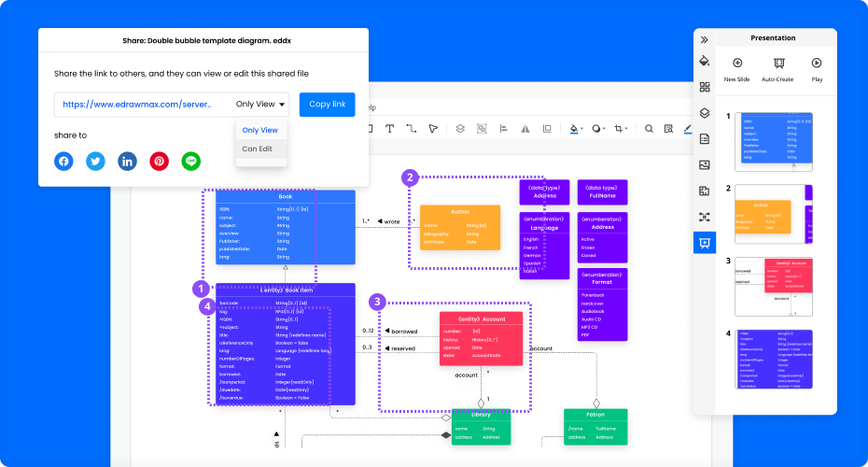
Task: Choose the Can Edit permission option
Action: 258,149
